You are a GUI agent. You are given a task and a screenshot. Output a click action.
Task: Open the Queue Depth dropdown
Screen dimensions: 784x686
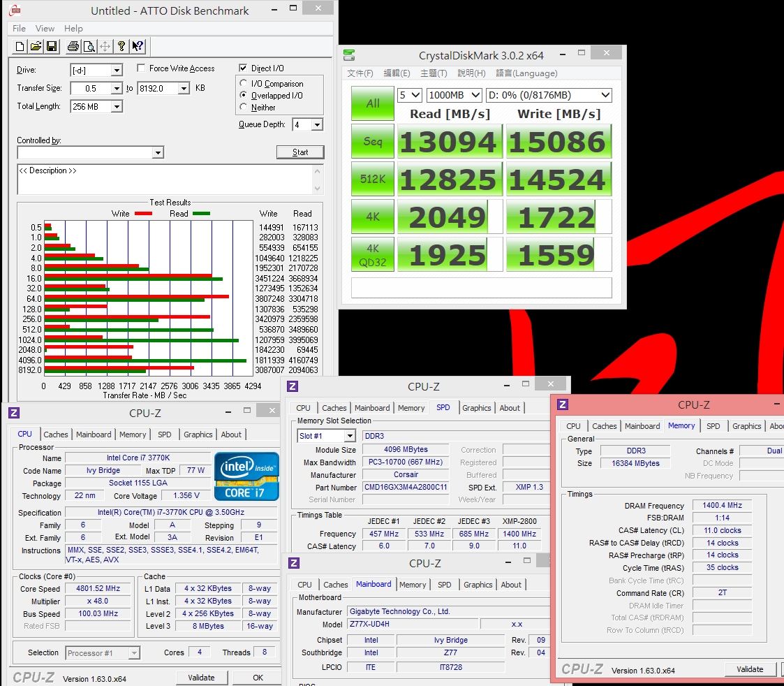(x=317, y=125)
